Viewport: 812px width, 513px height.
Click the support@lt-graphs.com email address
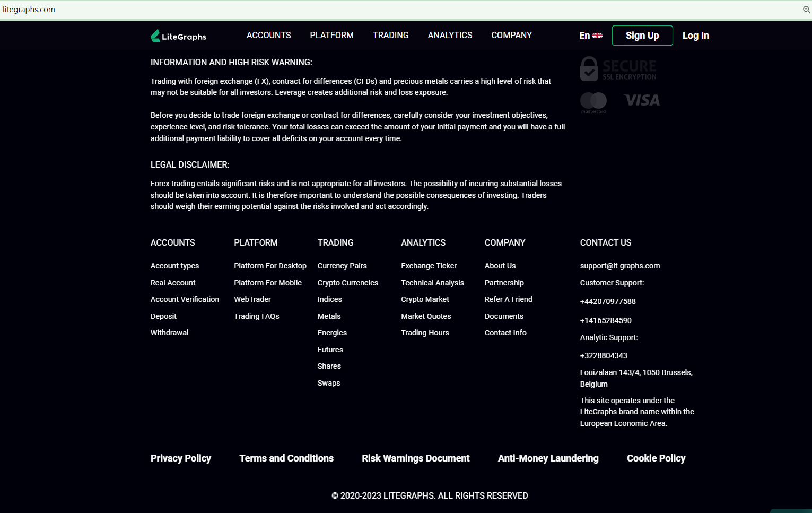[619, 266]
